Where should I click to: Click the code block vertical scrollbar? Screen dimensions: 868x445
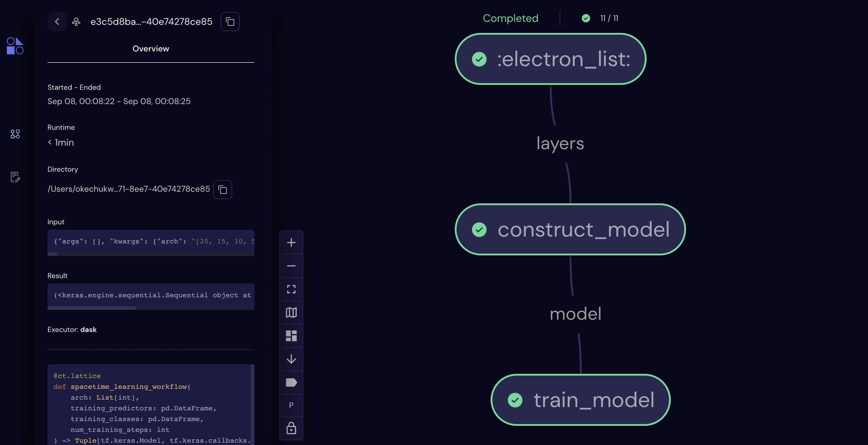[252, 405]
